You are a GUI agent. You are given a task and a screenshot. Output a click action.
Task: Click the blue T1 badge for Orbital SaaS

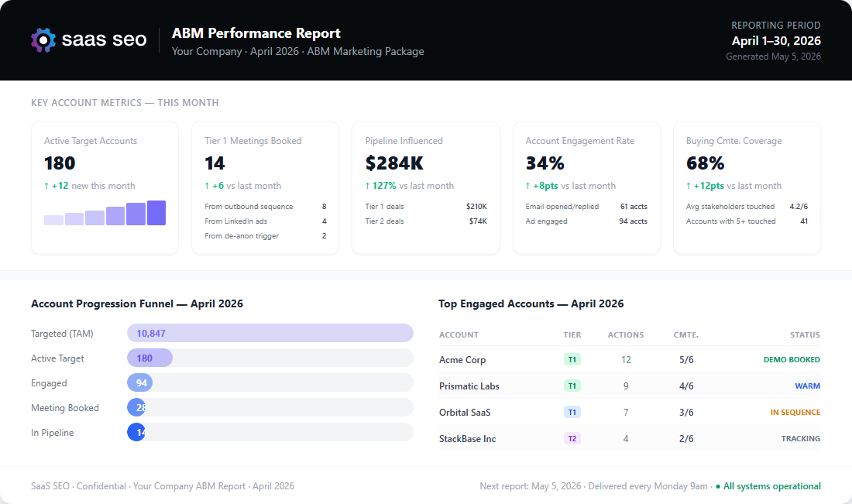tap(572, 412)
